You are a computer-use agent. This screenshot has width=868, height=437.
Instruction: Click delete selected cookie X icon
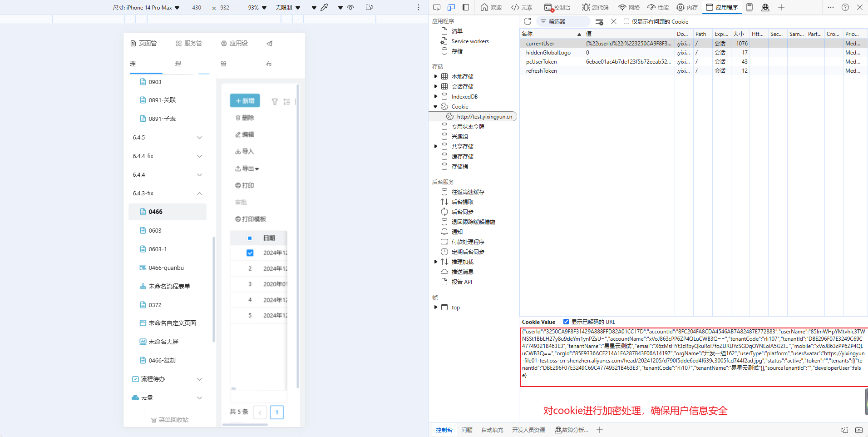pyautogui.click(x=614, y=21)
